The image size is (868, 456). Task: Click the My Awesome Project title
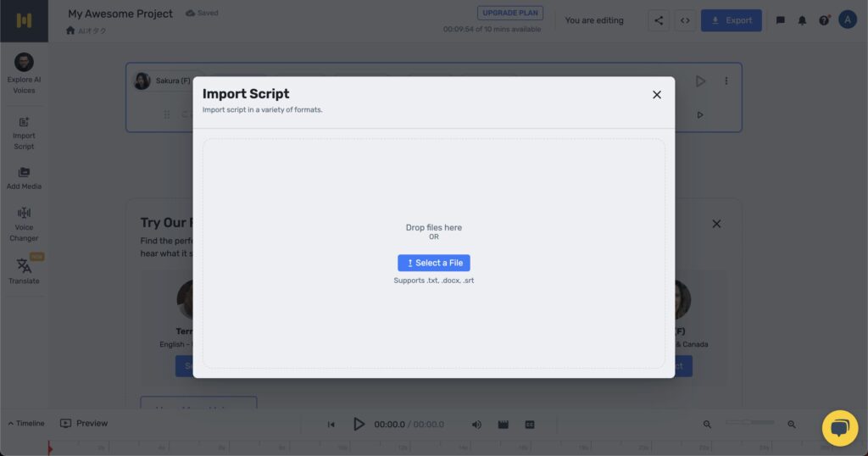point(120,14)
